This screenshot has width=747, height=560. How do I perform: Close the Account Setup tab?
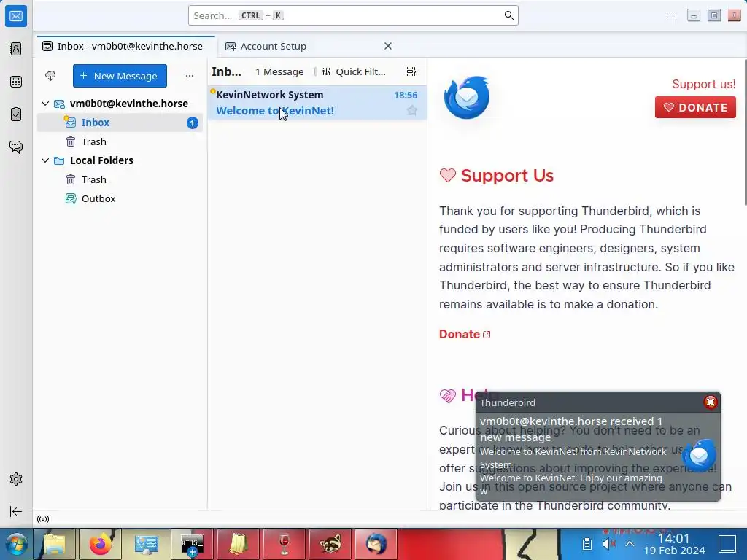coord(388,46)
